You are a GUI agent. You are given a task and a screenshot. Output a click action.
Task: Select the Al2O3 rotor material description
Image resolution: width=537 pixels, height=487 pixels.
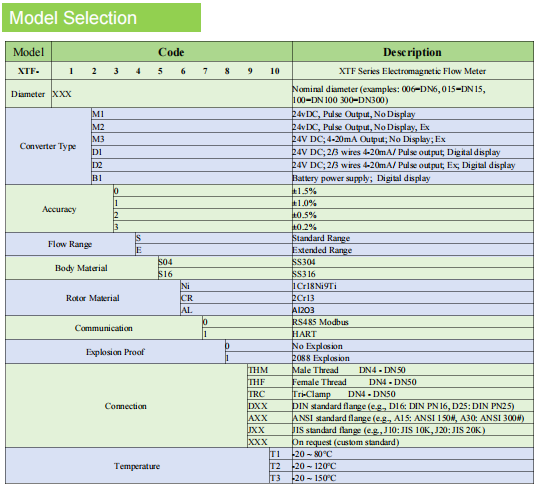coord(303,310)
